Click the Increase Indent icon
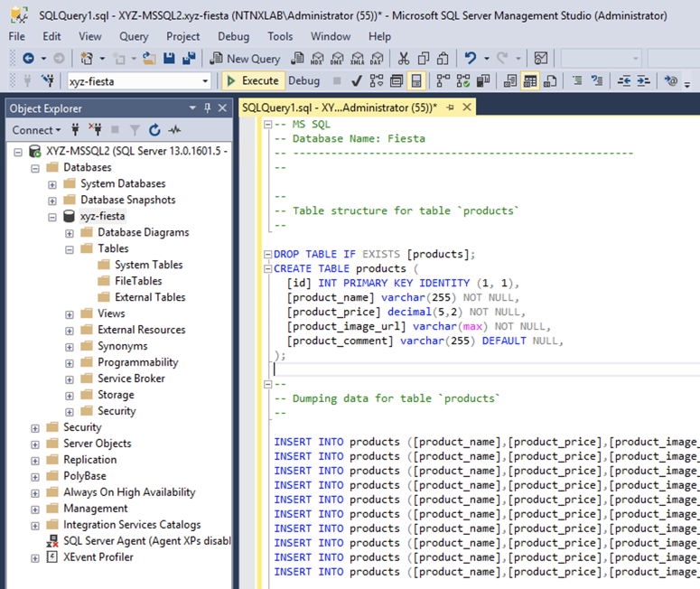The image size is (700, 589). [643, 80]
